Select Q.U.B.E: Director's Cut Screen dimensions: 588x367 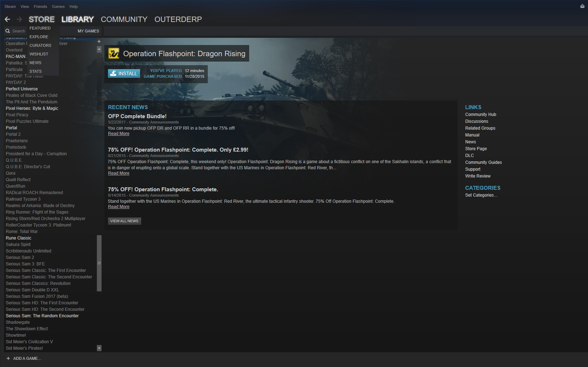(x=28, y=167)
